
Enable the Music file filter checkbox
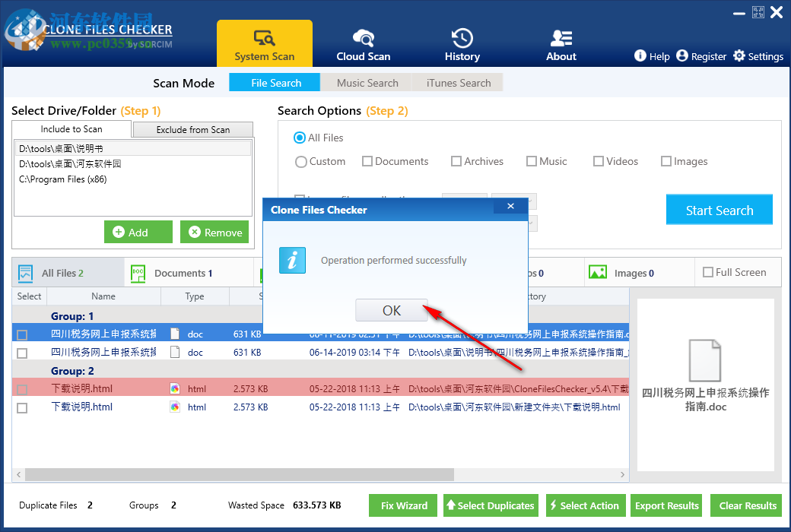tap(531, 160)
